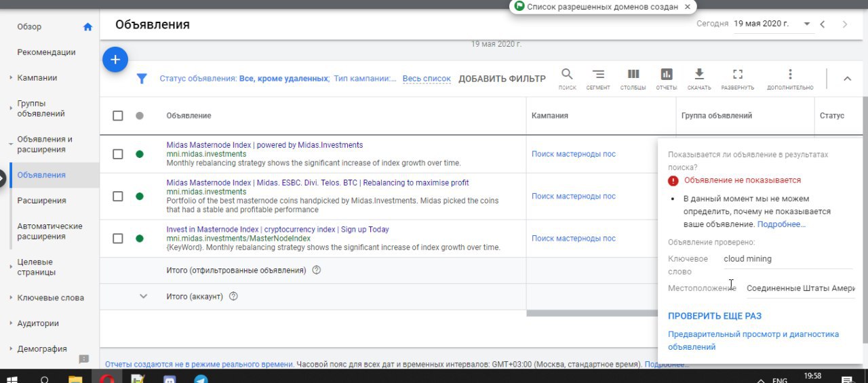The image size is (868, 383).
Task: Click ДОБАВИТЬ ФИЛЬТР button
Action: point(502,79)
